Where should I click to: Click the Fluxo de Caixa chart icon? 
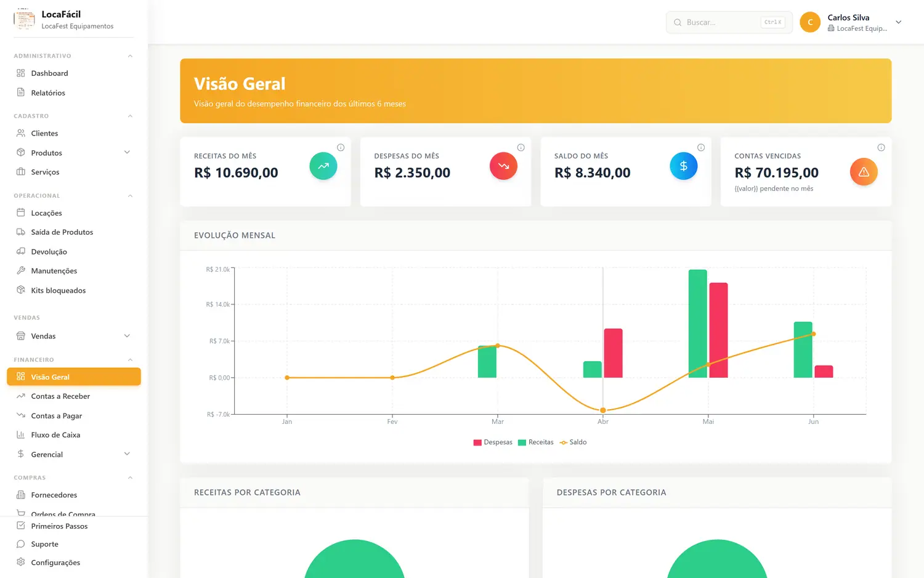click(21, 435)
